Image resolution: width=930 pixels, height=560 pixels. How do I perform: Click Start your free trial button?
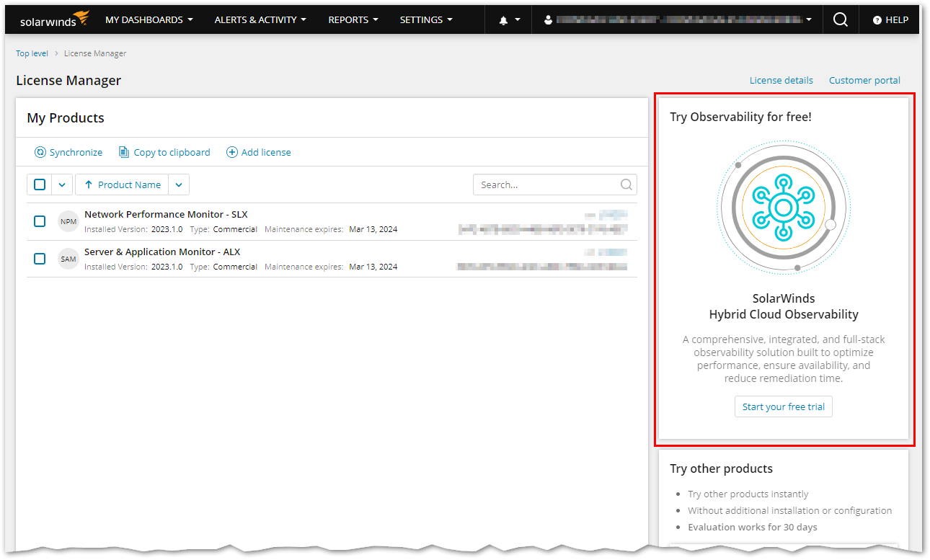tap(784, 406)
